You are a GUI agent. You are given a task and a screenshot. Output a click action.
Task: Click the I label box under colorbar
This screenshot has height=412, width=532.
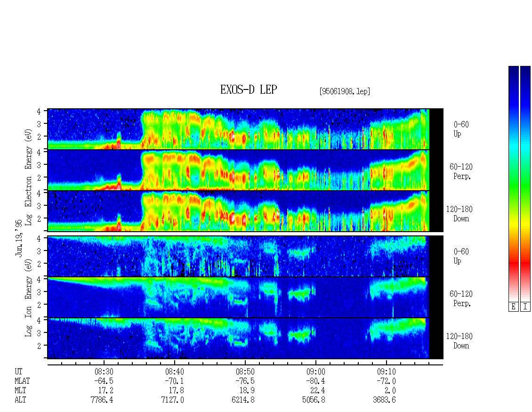[525, 307]
